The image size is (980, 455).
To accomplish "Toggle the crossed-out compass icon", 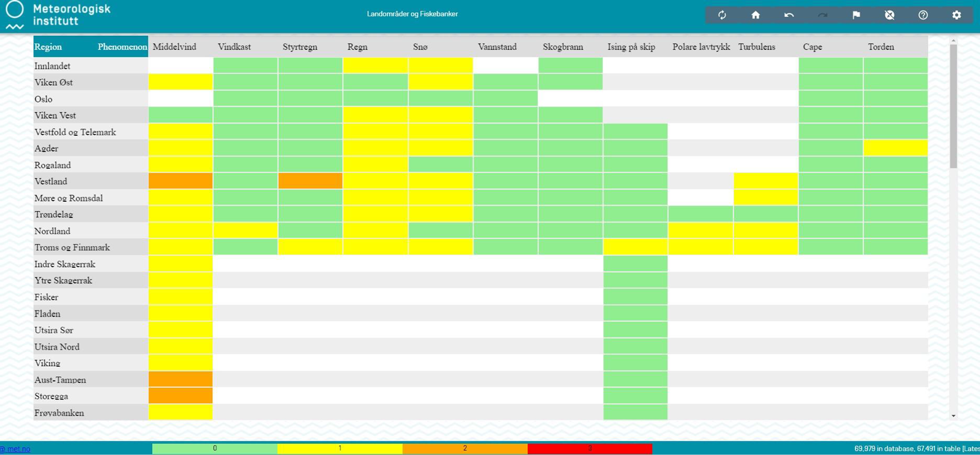I will coord(889,15).
